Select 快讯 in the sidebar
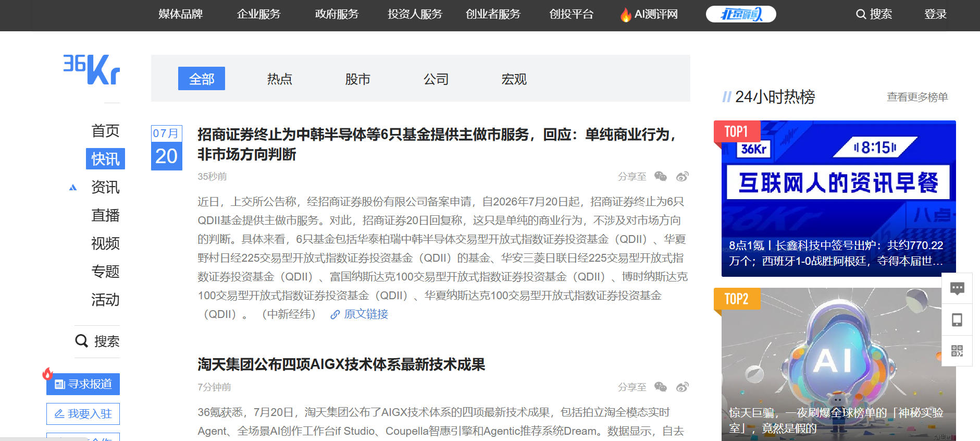This screenshot has width=980, height=441. coord(105,159)
